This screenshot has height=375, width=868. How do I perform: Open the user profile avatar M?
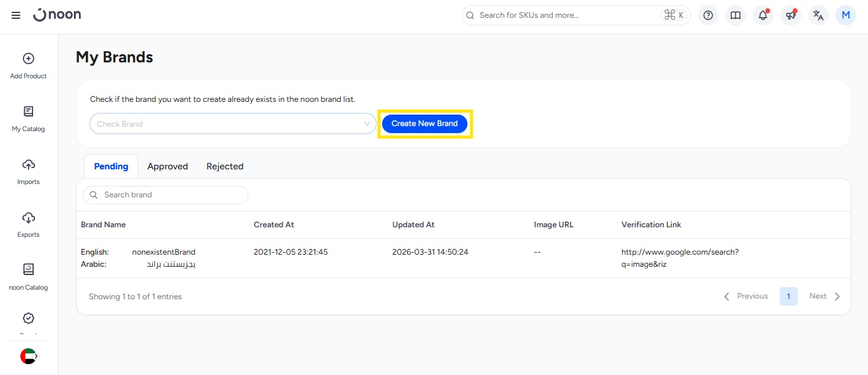click(846, 15)
